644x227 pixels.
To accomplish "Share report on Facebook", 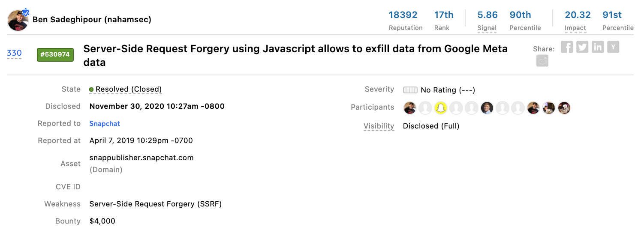I will tap(567, 47).
